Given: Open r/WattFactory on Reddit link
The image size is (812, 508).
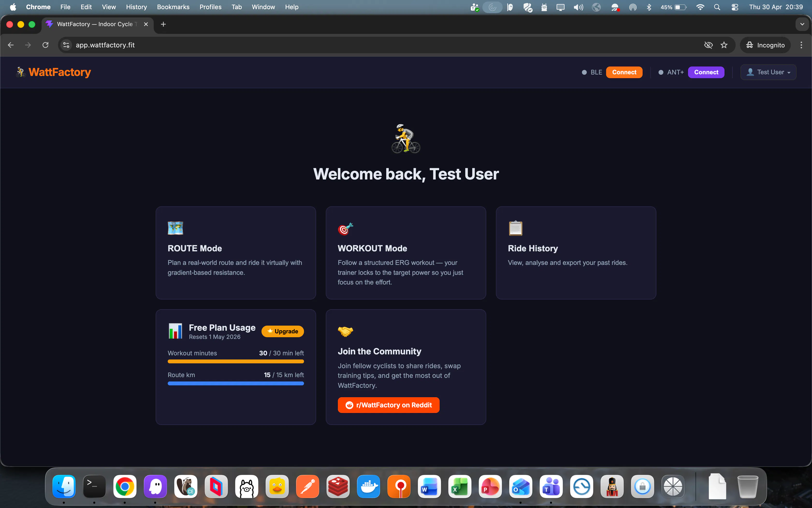Looking at the screenshot, I should (388, 405).
